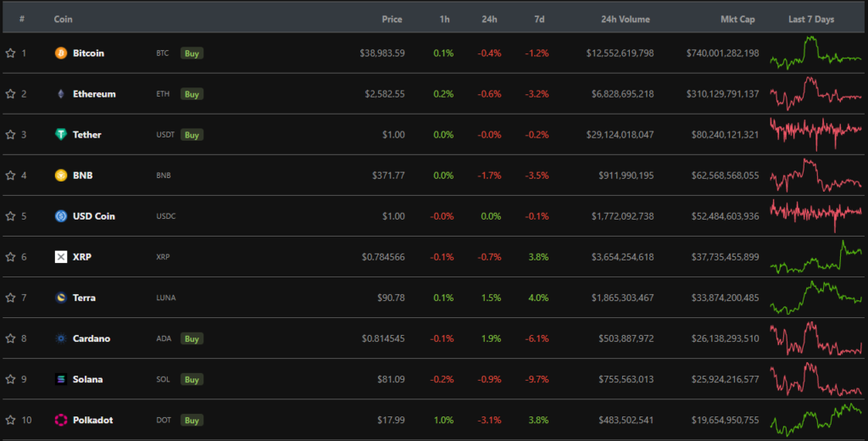
Task: Click the Solana logo icon
Action: [x=61, y=379]
